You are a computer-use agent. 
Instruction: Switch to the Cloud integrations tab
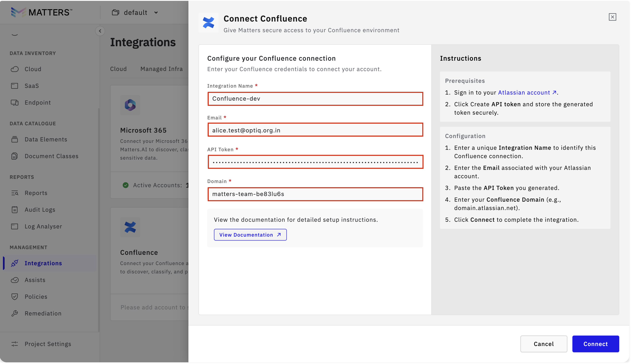[118, 69]
